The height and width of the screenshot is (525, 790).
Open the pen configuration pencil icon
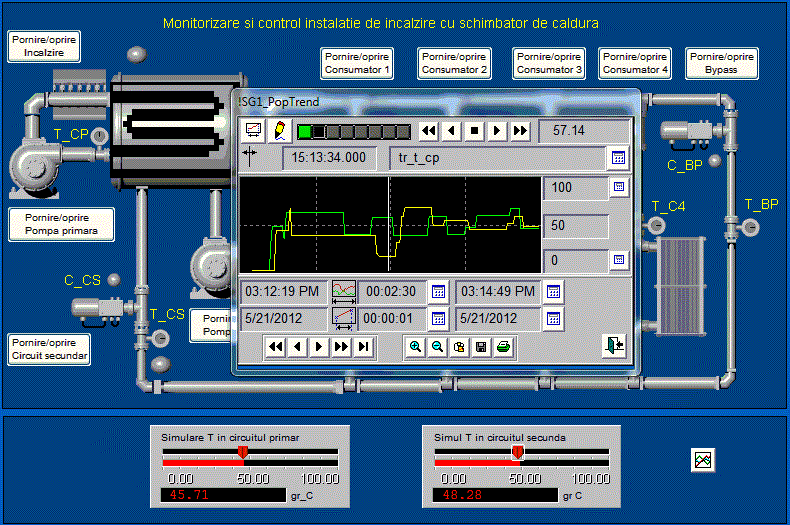tap(278, 131)
